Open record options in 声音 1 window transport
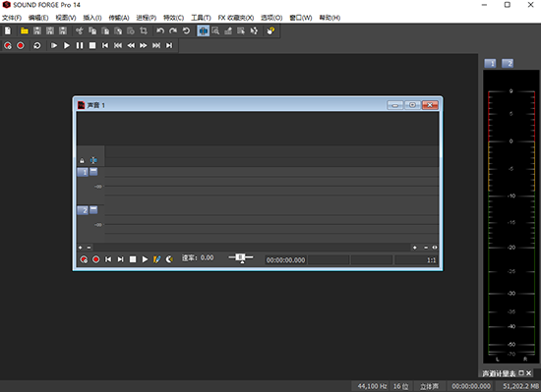 pos(84,259)
